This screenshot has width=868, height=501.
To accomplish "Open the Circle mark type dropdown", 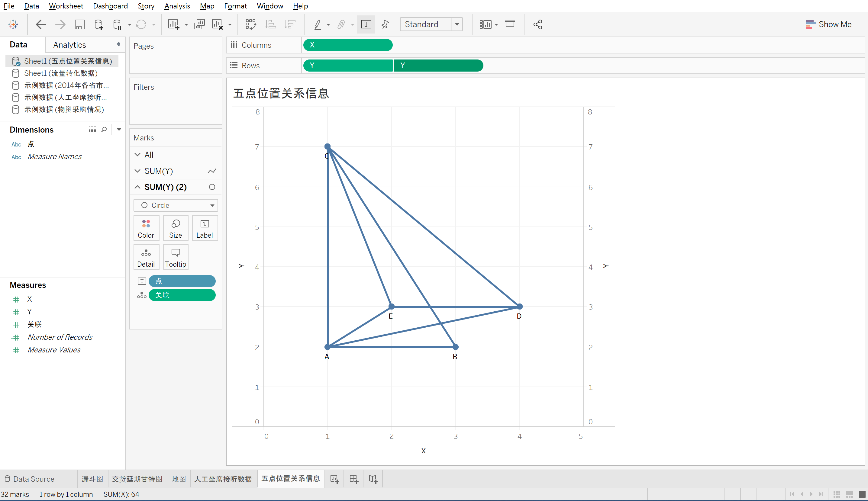I will click(x=212, y=205).
